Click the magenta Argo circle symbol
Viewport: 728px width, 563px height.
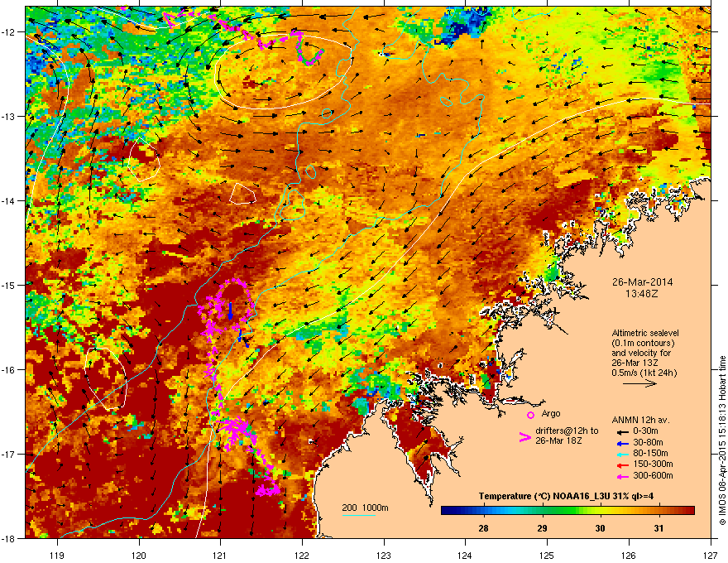[530, 415]
